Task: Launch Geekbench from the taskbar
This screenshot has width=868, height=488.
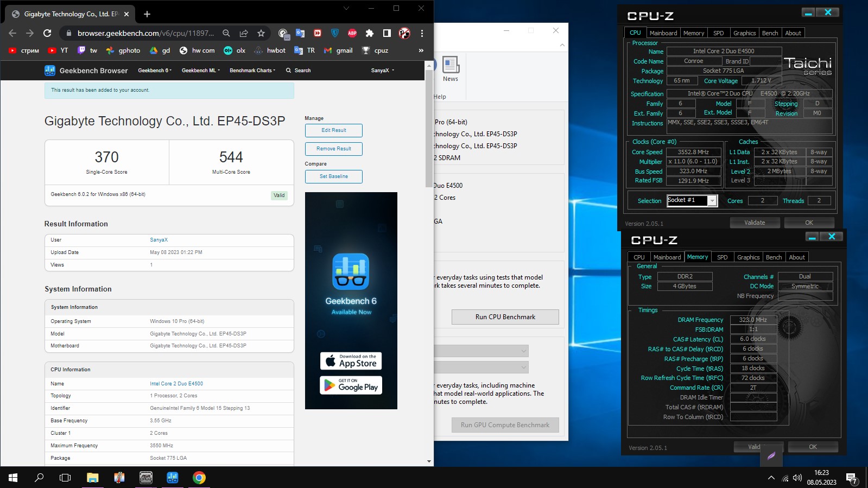Action: point(173,478)
